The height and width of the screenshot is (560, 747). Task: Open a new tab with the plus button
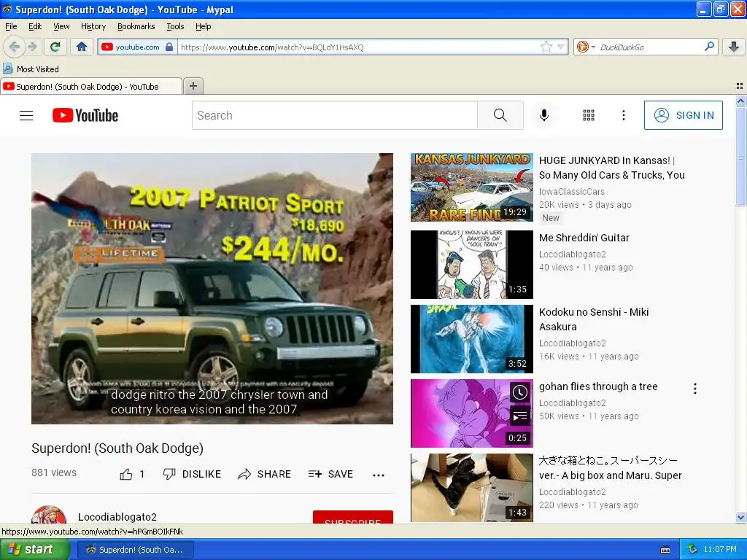click(x=193, y=86)
